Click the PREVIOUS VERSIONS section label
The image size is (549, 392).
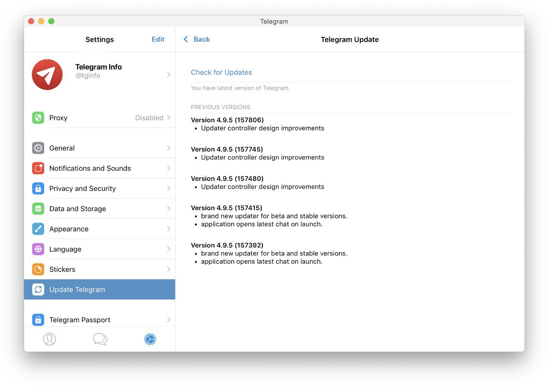pyautogui.click(x=220, y=107)
